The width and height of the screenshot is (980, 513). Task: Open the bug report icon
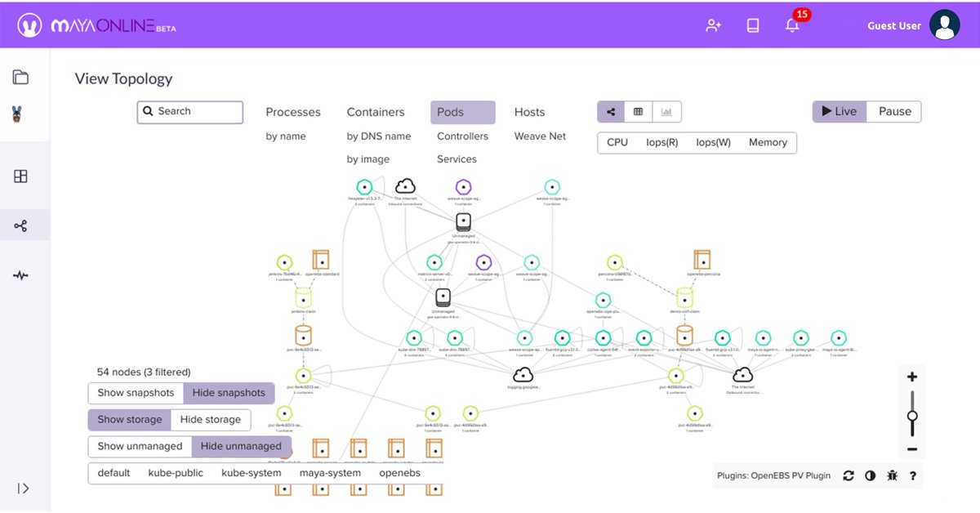892,475
